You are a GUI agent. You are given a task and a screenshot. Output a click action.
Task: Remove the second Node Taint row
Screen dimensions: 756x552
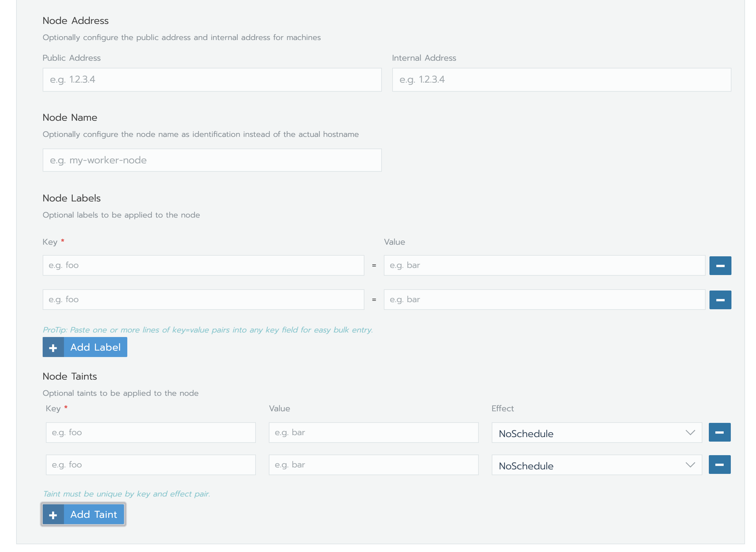pyautogui.click(x=719, y=465)
